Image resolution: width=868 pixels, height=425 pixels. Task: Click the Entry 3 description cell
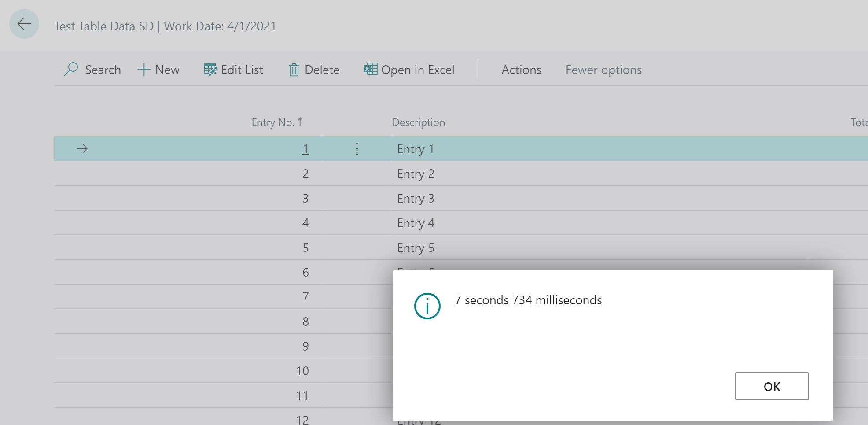point(416,199)
